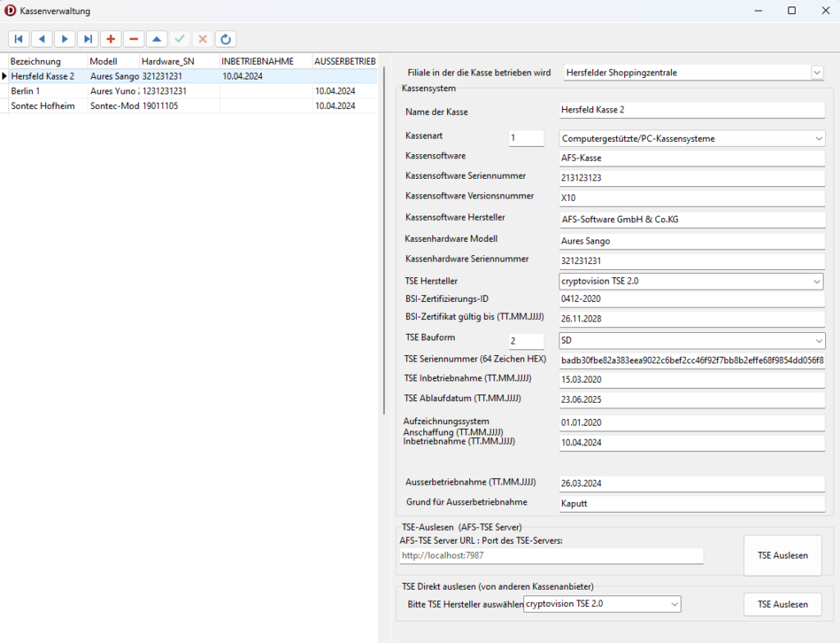The height and width of the screenshot is (643, 840).
Task: Click the BSI-Zertifizierungs-ID field 0412-2020
Action: [692, 299]
